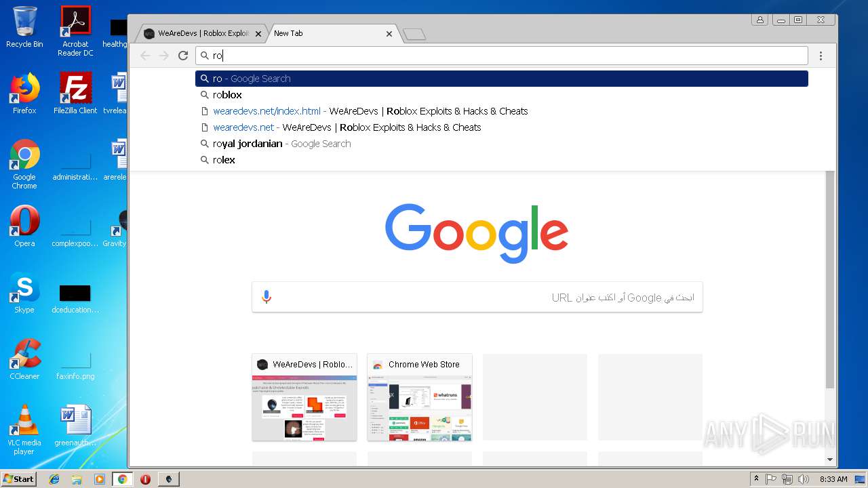Open Internet Explorer from the taskbar
Viewport: 868px width, 488px height.
pyautogui.click(x=54, y=479)
